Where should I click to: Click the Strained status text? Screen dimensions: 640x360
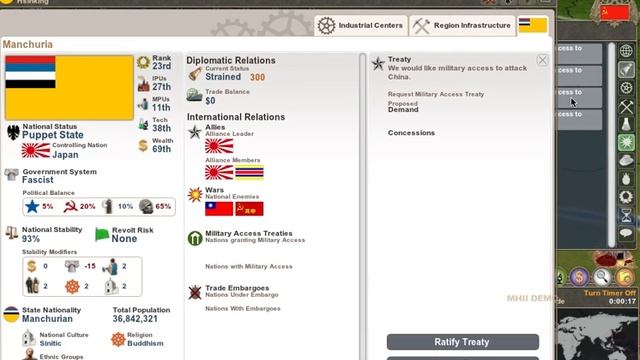click(x=223, y=77)
